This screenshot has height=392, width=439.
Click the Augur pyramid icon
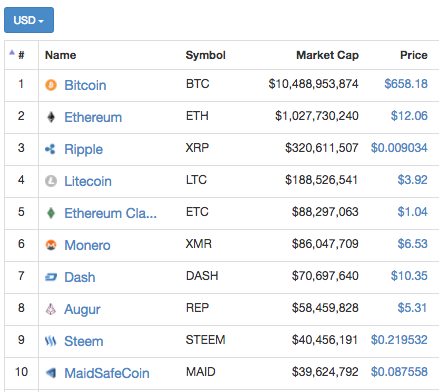51,309
